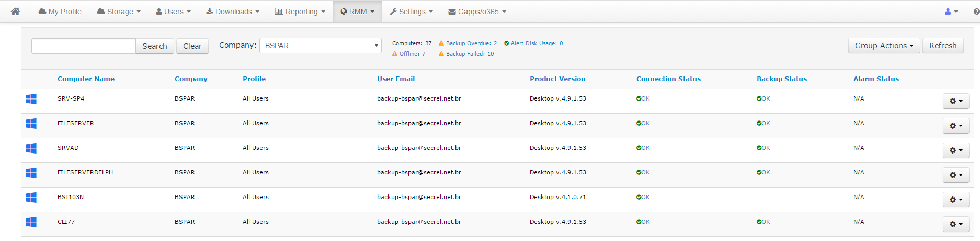The width and height of the screenshot is (980, 241).
Task: Sort by Computer Name column header
Action: click(86, 79)
